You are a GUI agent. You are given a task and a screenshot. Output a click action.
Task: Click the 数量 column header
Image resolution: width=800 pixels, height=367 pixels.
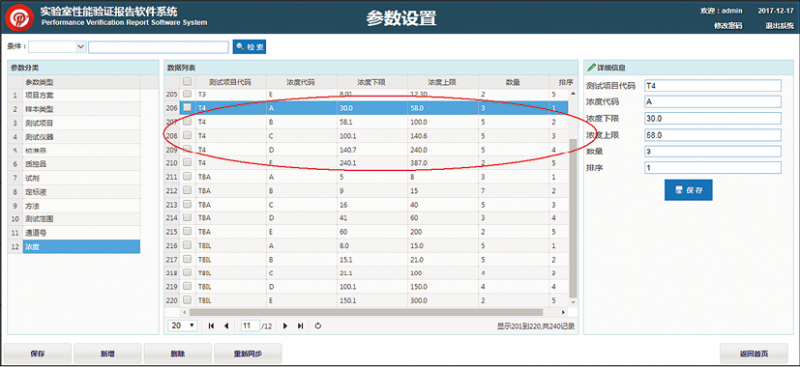513,82
